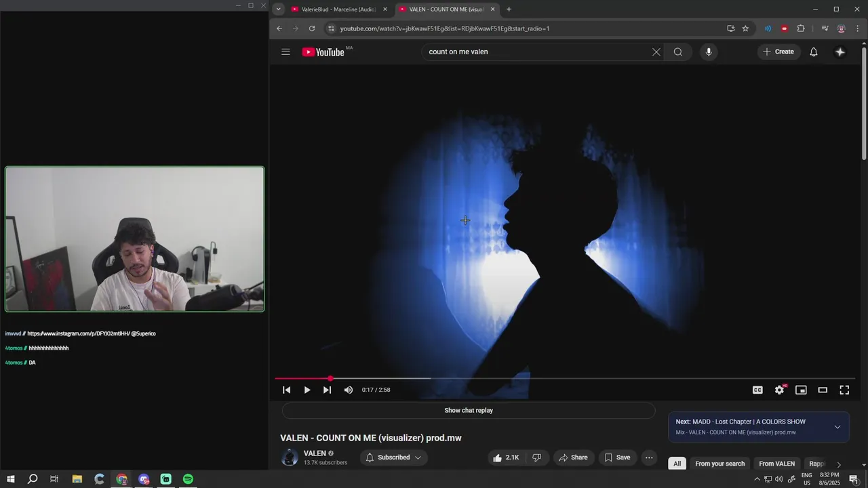Viewport: 868px width, 488px height.
Task: Like the video with 2.1K likes
Action: (506, 457)
